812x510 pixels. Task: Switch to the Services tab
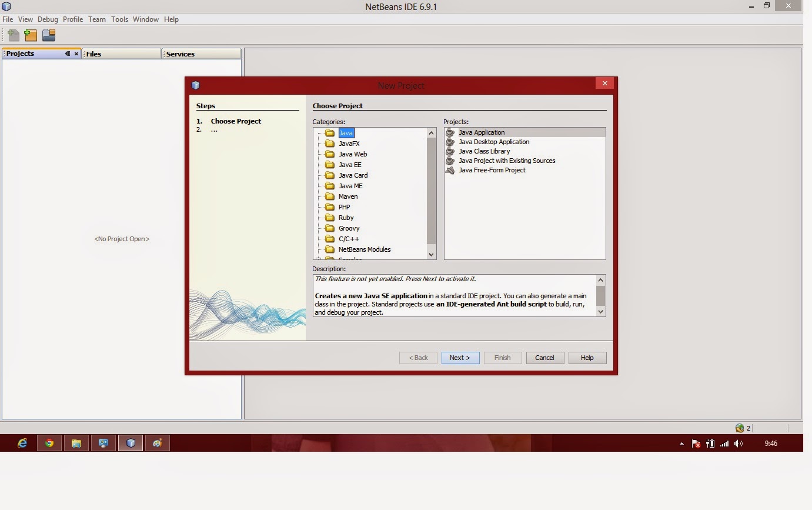202,54
